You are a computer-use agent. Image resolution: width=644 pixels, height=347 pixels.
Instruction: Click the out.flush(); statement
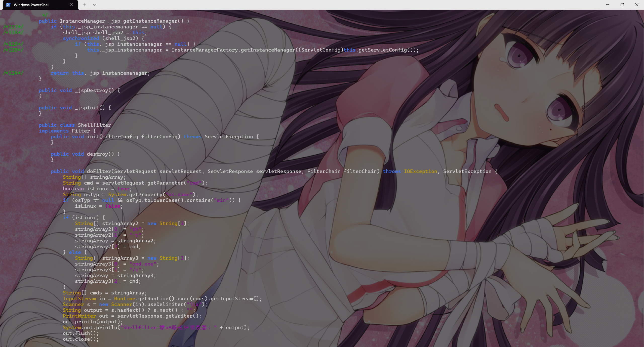click(80, 333)
